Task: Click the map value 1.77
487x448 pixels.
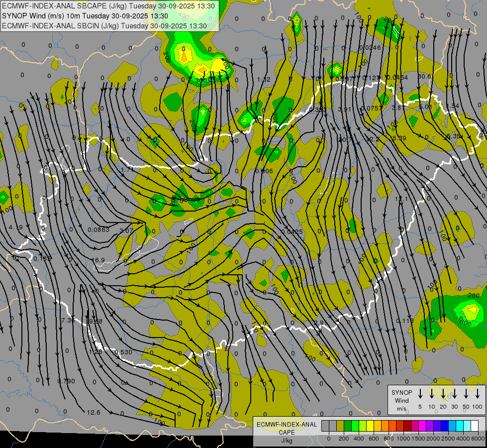Action: (127, 170)
